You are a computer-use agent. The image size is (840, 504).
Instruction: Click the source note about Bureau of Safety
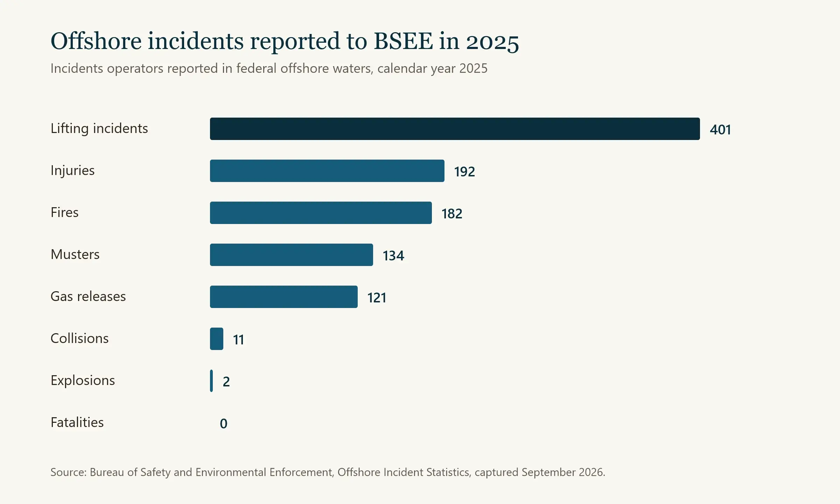pyautogui.click(x=328, y=472)
